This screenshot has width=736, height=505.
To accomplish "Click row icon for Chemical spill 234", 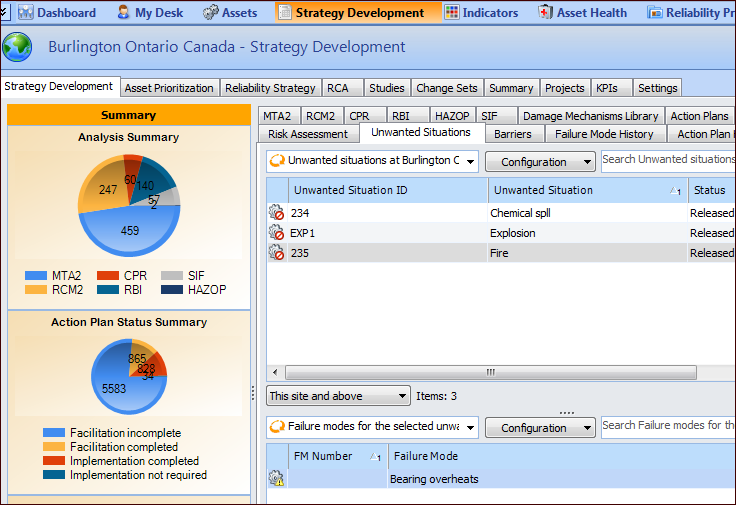I will [x=276, y=213].
